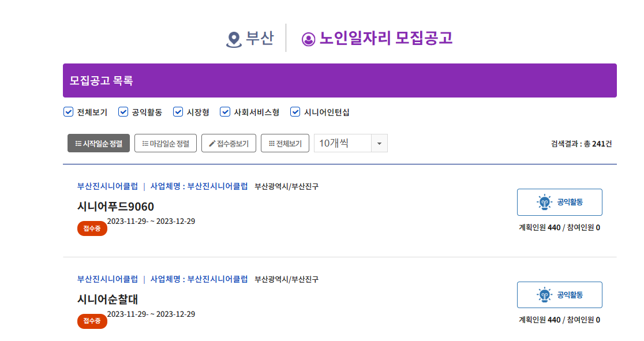Click lightbulb icon in 시니어푸드9060 공익활동 badge
Image resolution: width=644 pixels, height=341 pixels.
544,202
